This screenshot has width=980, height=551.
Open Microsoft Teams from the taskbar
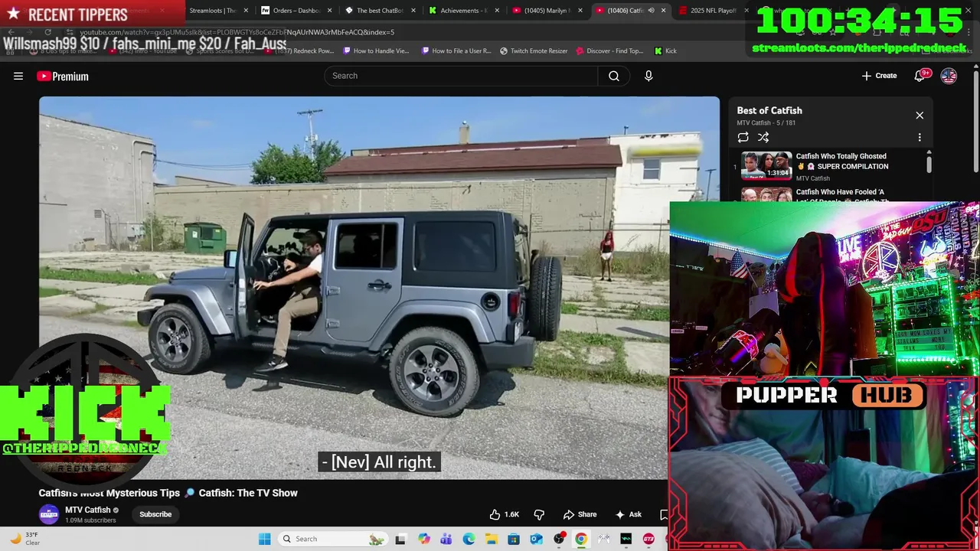(x=446, y=539)
